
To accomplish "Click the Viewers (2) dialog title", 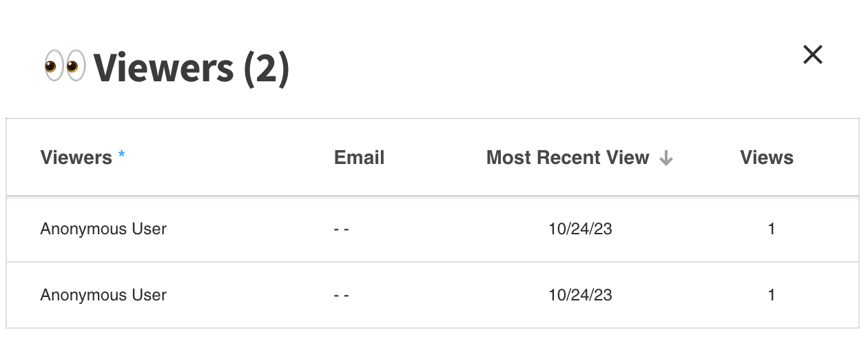I will 192,68.
